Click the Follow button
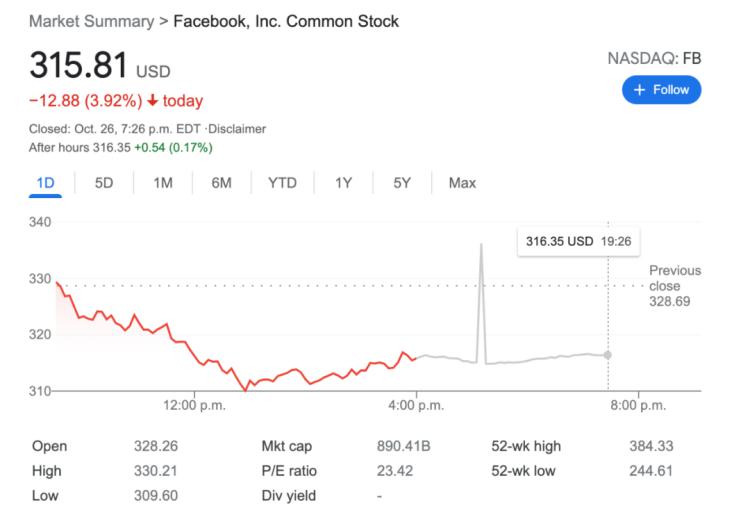Viewport: 750px width, 524px height. tap(661, 89)
